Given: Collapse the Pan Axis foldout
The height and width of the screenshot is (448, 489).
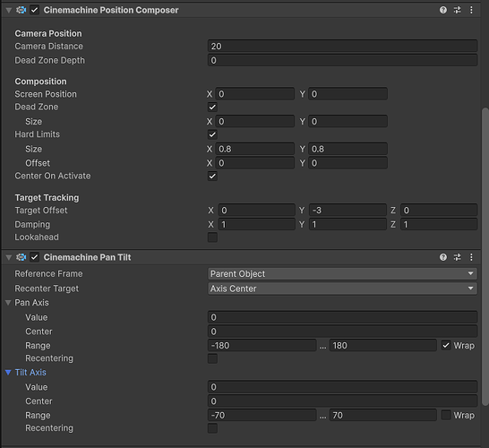Looking at the screenshot, I should click(8, 303).
